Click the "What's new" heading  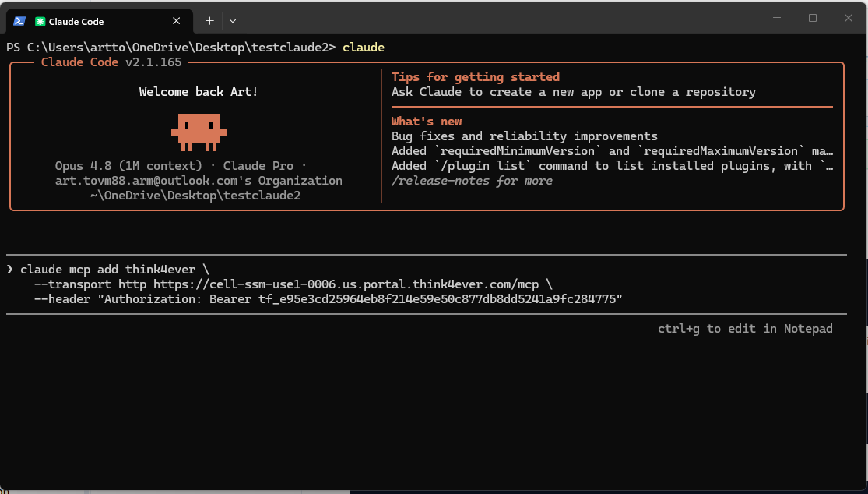427,122
